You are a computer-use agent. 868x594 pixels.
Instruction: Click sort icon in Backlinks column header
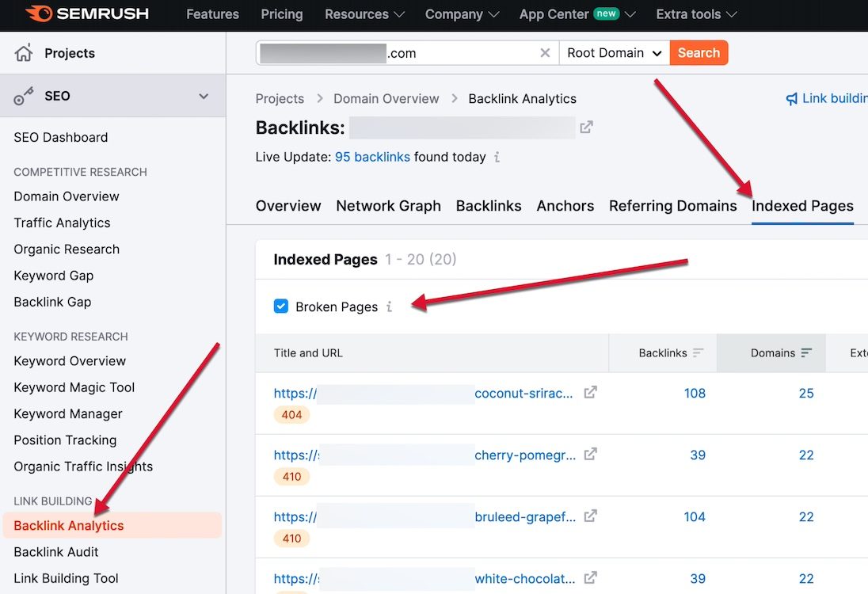pyautogui.click(x=698, y=353)
